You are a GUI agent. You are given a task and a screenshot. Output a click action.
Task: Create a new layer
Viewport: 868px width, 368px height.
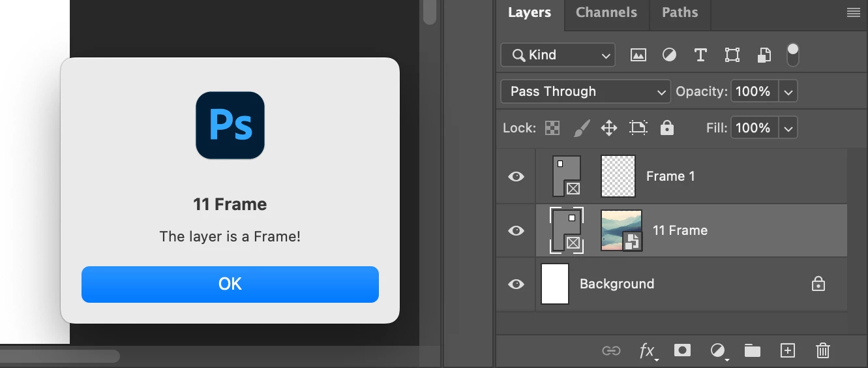click(x=788, y=351)
